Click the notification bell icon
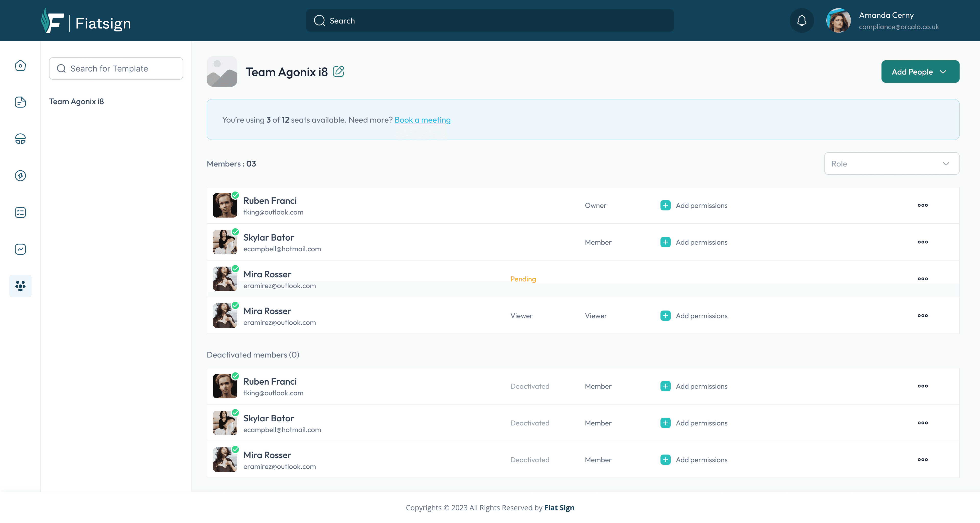 [x=802, y=20]
